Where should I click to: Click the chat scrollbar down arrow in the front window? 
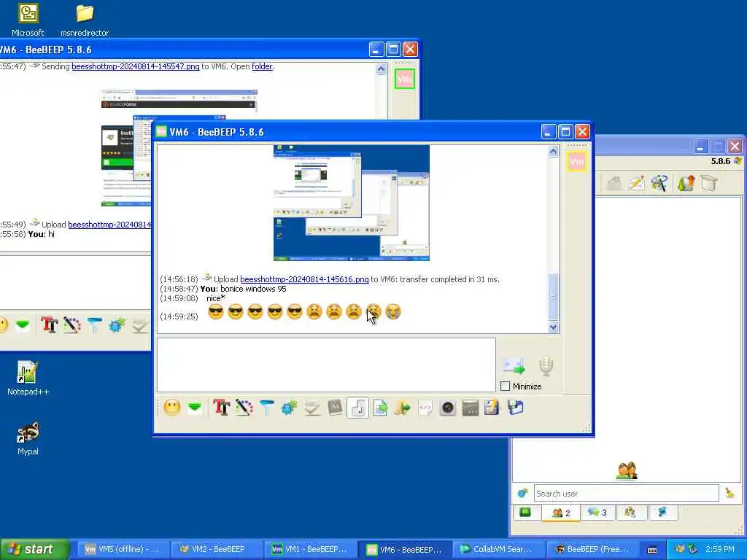pos(553,327)
